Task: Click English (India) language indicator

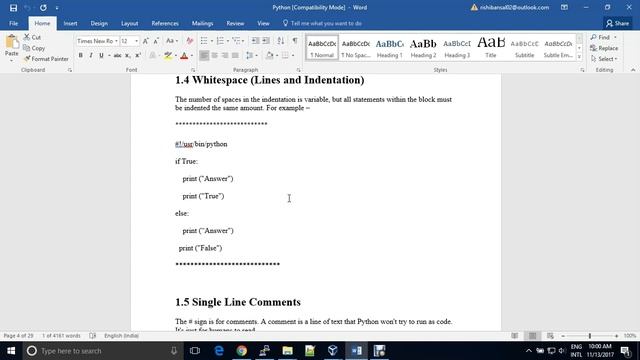Action: tap(121, 336)
